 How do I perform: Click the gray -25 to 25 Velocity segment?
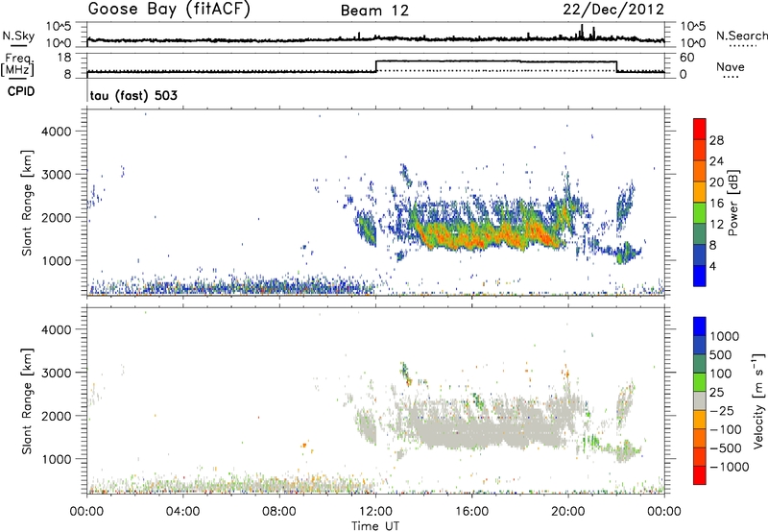700,400
